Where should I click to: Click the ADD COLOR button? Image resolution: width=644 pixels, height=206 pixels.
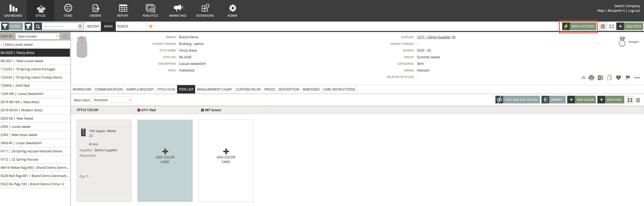pos(581,99)
